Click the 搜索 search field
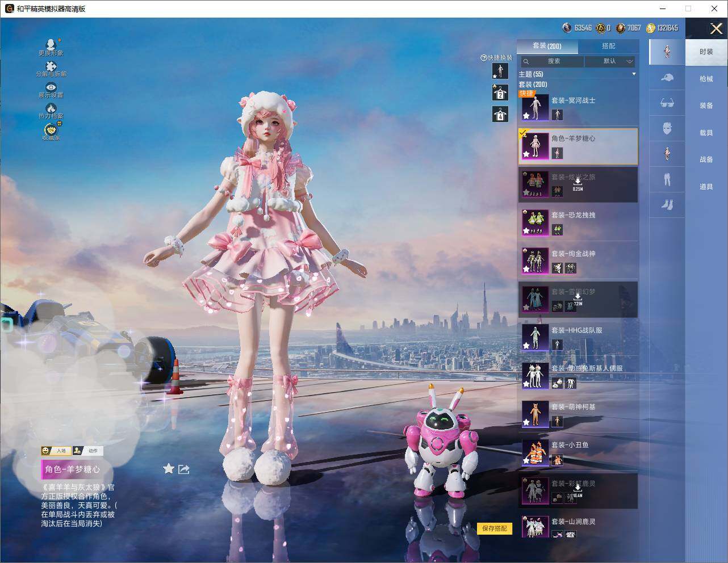This screenshot has width=728, height=563. click(x=551, y=61)
